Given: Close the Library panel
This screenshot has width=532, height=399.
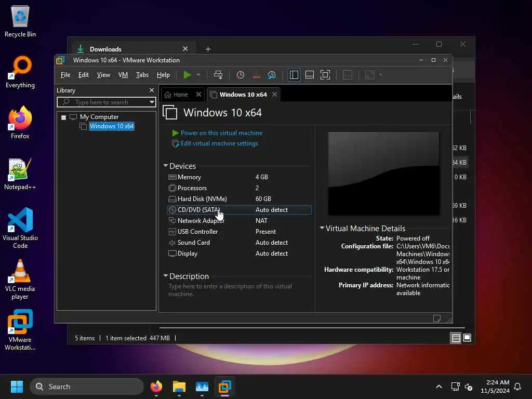Looking at the screenshot, I should (152, 90).
